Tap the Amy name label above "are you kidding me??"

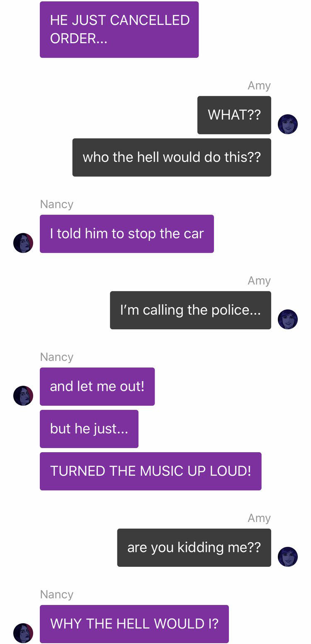[x=259, y=518]
